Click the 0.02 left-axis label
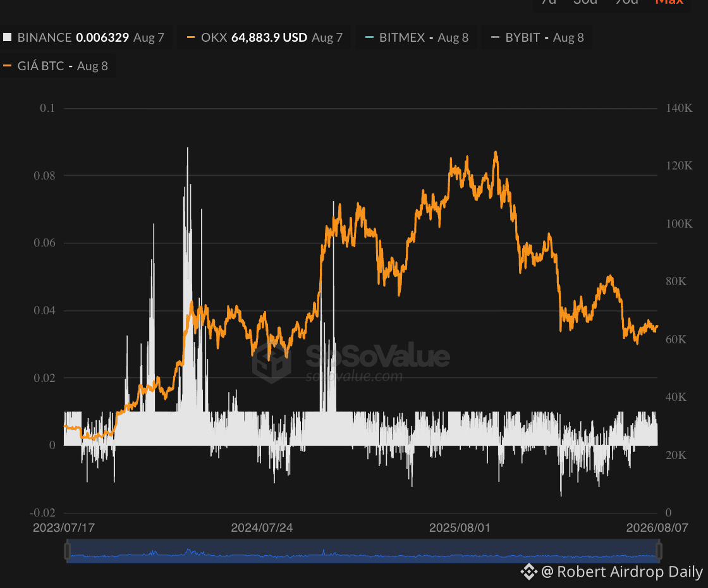The height and width of the screenshot is (588, 708). pyautogui.click(x=44, y=377)
